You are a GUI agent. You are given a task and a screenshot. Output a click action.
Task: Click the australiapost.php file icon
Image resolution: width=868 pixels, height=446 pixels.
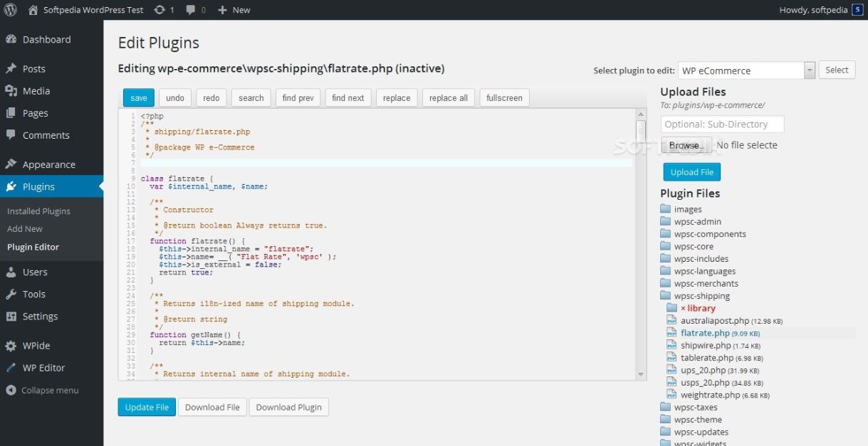pos(671,321)
